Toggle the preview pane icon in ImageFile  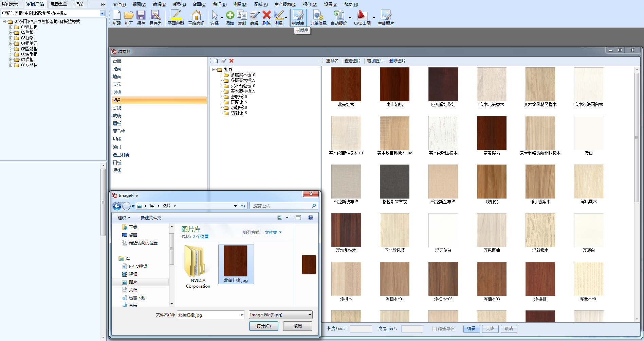pyautogui.click(x=298, y=218)
